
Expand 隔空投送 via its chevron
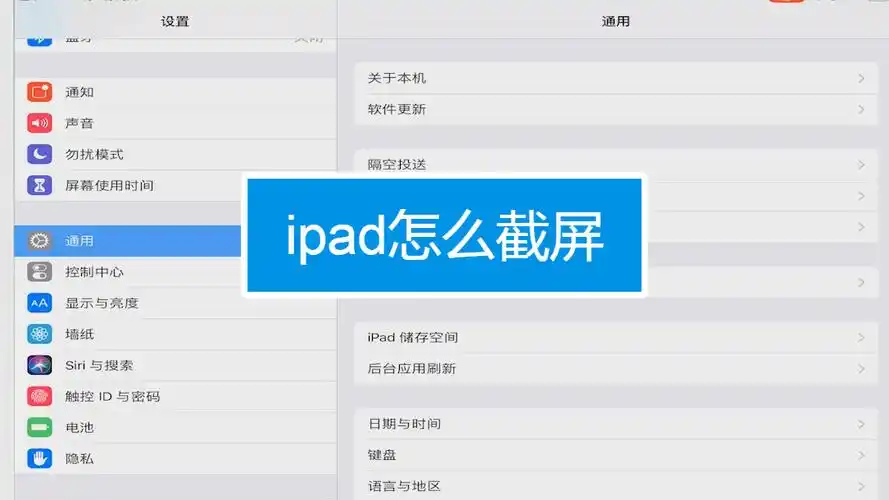click(861, 165)
